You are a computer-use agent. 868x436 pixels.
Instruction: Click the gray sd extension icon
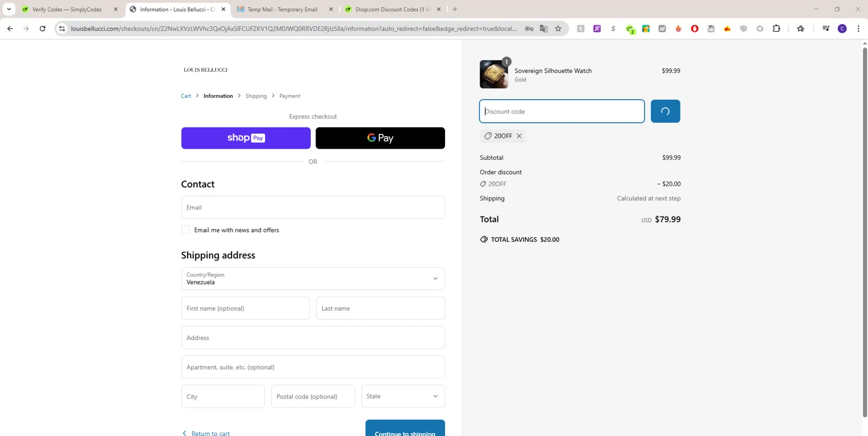[662, 28]
